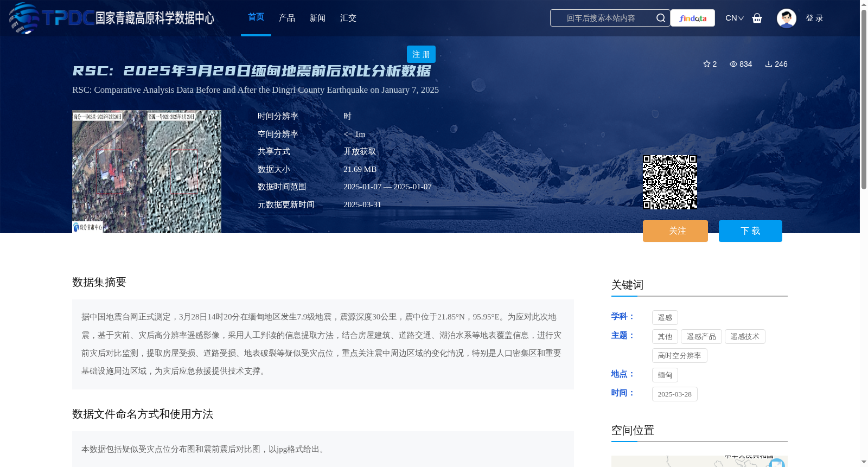Click the 2025-03-31 metadata update value
Screen dimensions: 868x467
pos(362,204)
